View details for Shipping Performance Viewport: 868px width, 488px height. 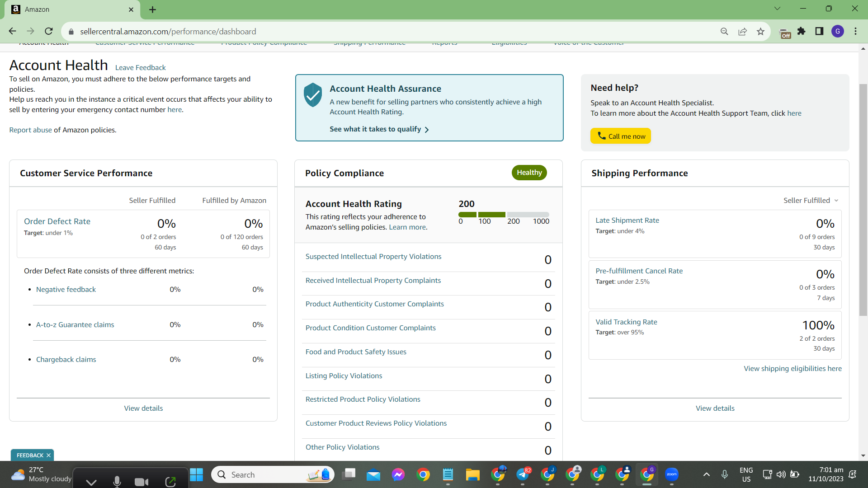715,408
